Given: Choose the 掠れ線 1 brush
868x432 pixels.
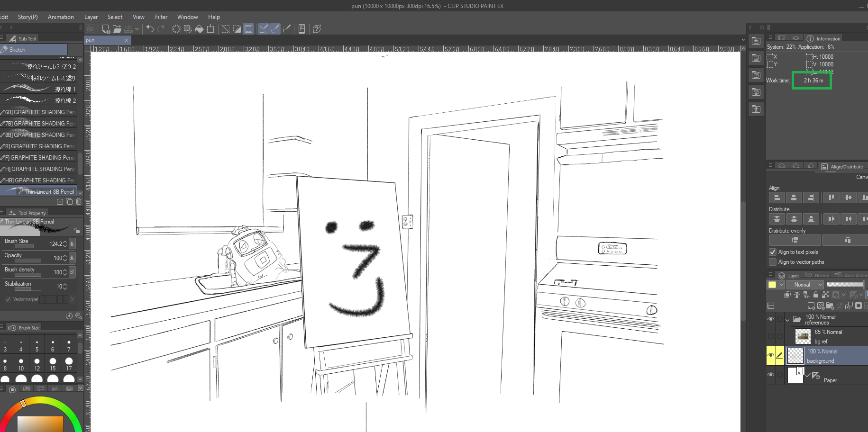Looking at the screenshot, I should [39, 89].
